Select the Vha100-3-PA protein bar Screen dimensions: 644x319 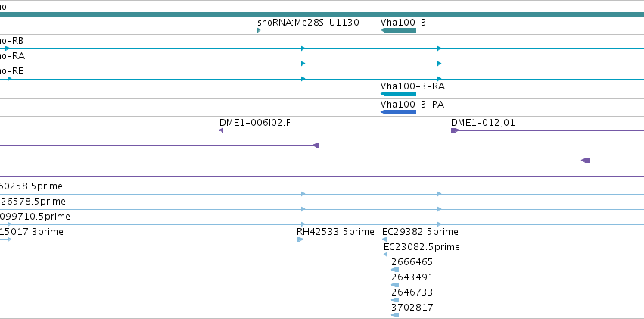(x=398, y=112)
